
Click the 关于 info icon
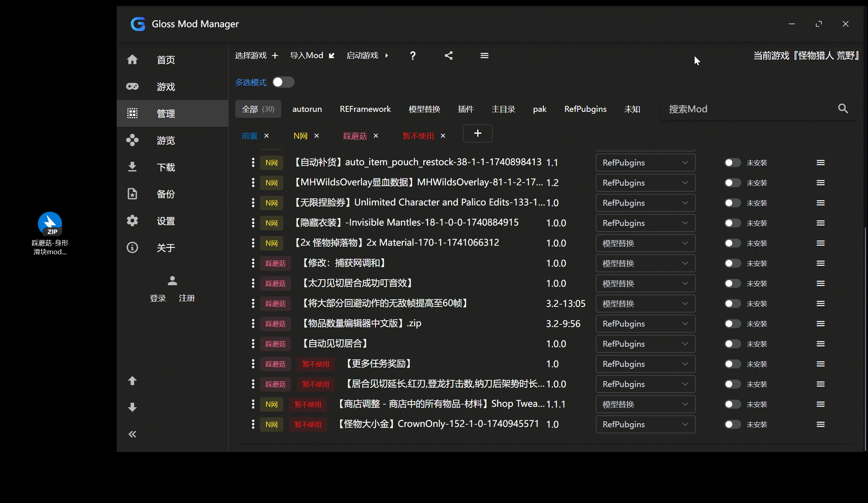[x=132, y=248]
